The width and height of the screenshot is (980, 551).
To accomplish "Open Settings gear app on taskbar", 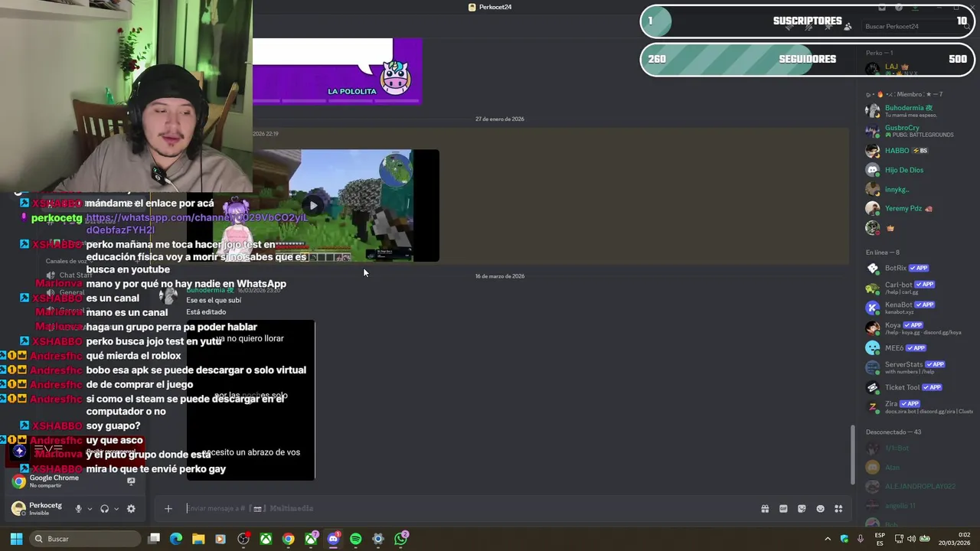I will [x=378, y=539].
